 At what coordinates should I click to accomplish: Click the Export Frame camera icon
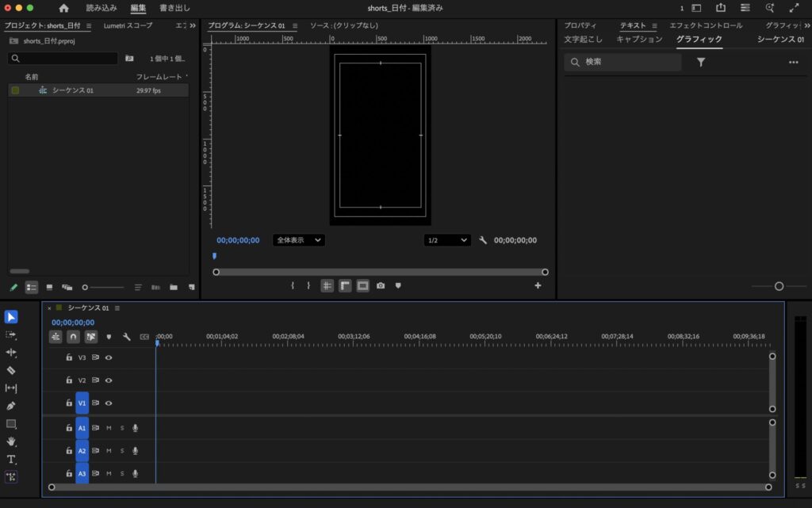click(x=381, y=286)
